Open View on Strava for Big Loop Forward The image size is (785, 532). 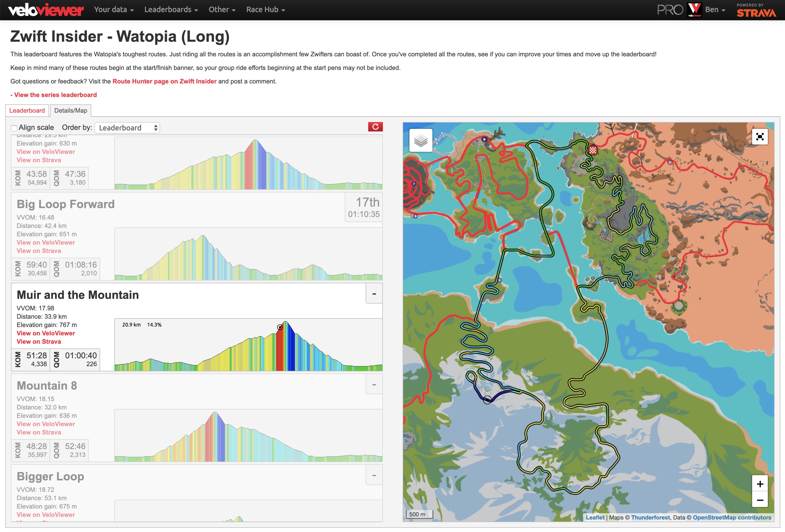(x=39, y=251)
